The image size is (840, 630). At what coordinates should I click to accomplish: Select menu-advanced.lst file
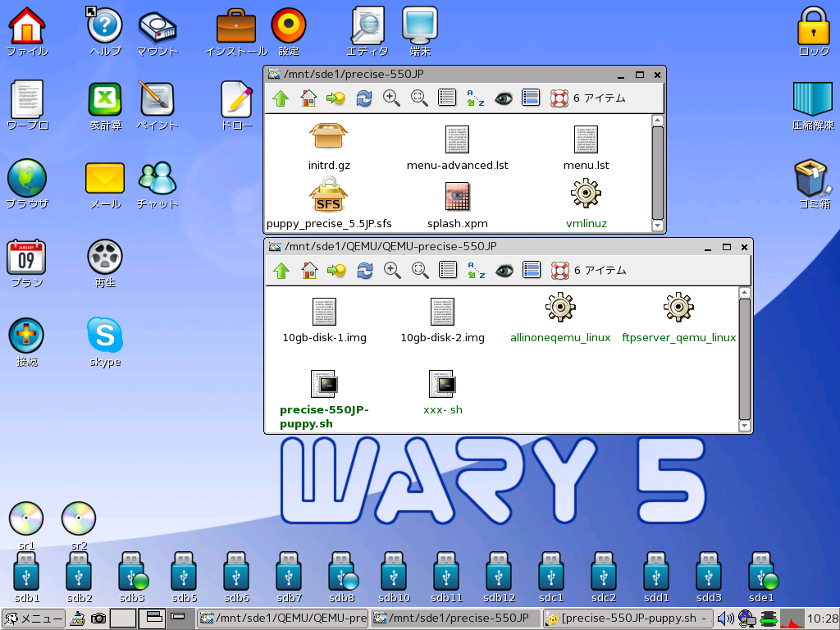(x=457, y=148)
